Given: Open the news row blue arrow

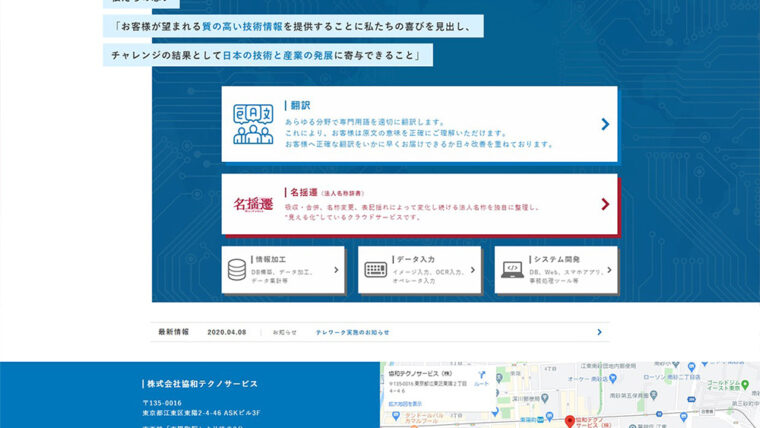Looking at the screenshot, I should tap(599, 332).
